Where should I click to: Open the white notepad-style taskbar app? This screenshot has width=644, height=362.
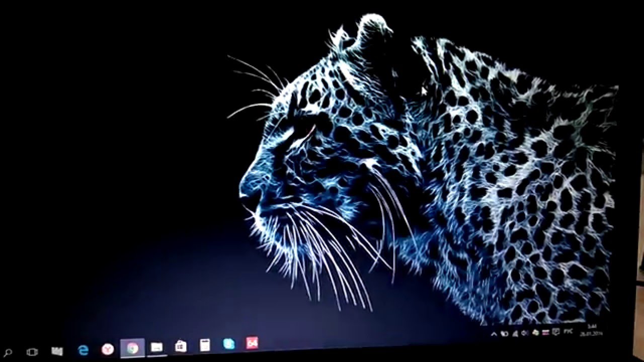pos(205,345)
